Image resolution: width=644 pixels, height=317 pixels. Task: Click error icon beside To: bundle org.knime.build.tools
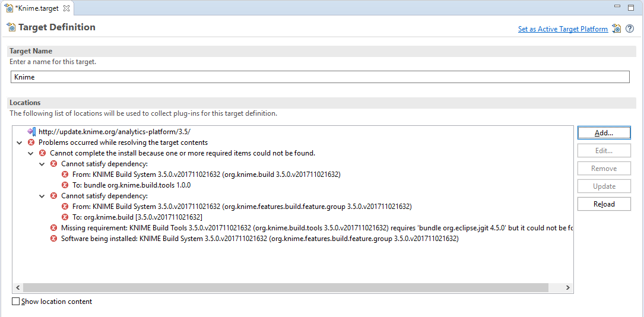(65, 185)
